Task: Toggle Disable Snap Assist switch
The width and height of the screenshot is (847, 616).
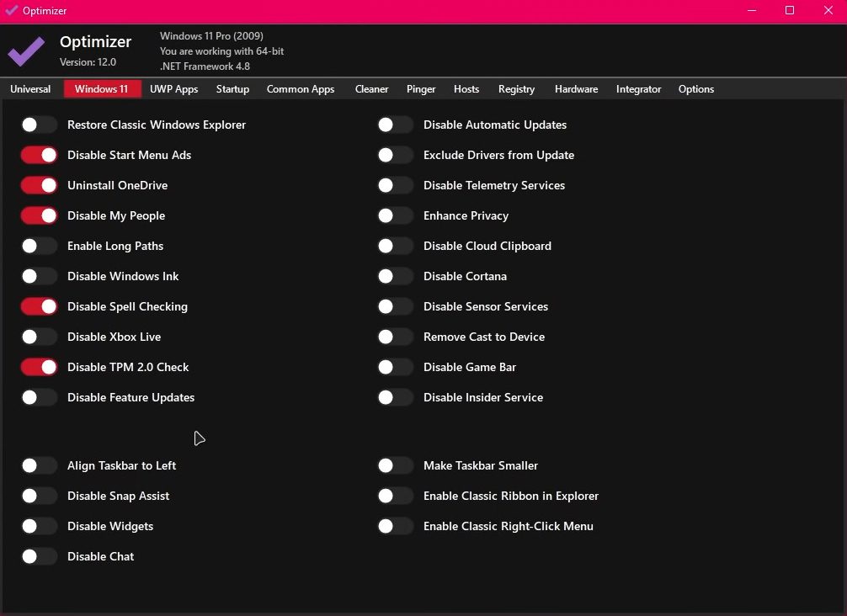Action: click(x=39, y=496)
